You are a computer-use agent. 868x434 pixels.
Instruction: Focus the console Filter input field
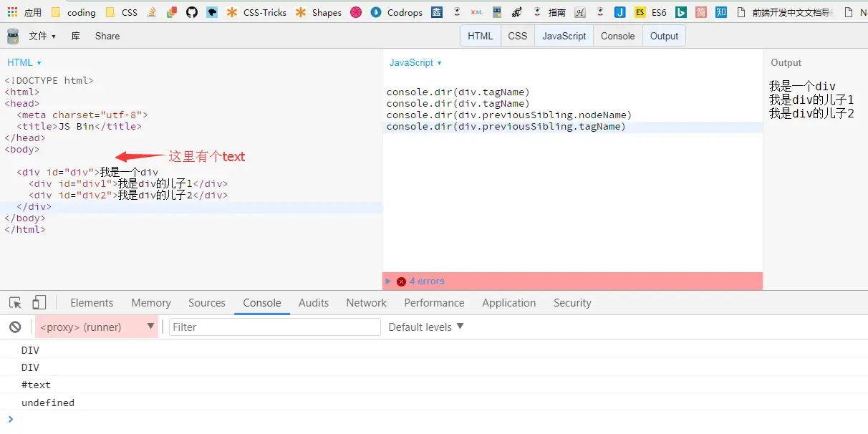point(275,327)
